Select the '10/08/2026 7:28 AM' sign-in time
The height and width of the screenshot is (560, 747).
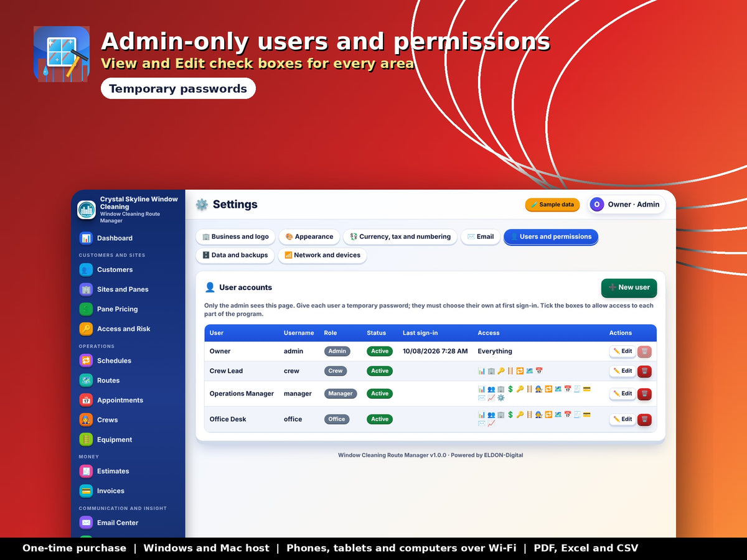(435, 352)
